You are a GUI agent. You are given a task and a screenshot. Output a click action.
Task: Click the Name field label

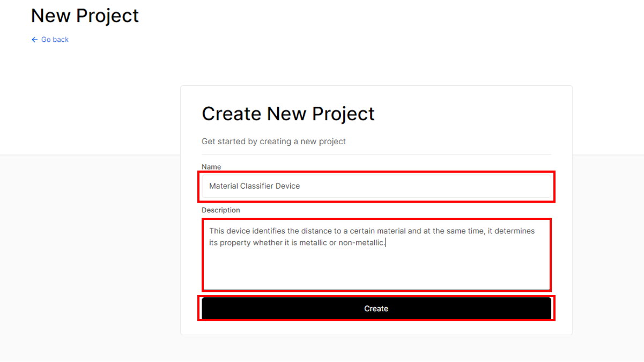(x=211, y=167)
